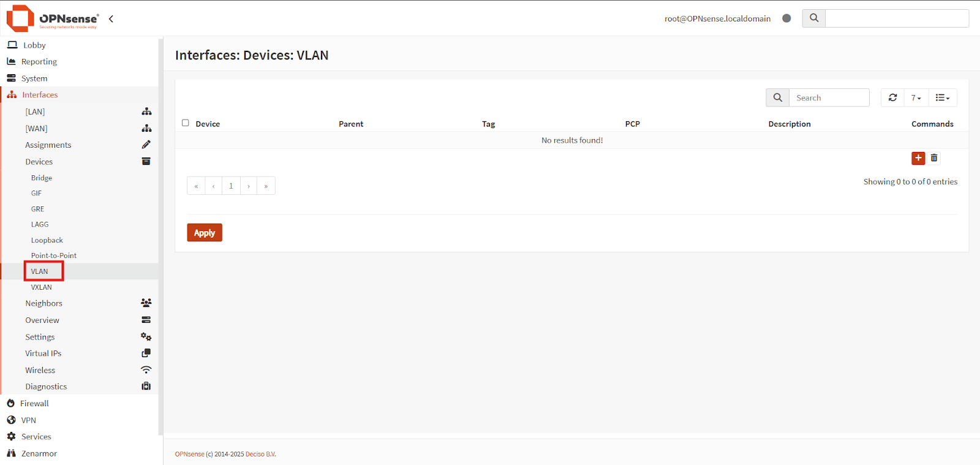Focus the VLAN table Search field

click(x=829, y=97)
